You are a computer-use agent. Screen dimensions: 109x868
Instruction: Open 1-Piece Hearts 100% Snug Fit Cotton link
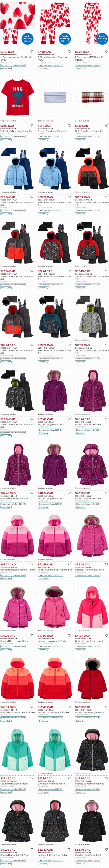coord(89,59)
